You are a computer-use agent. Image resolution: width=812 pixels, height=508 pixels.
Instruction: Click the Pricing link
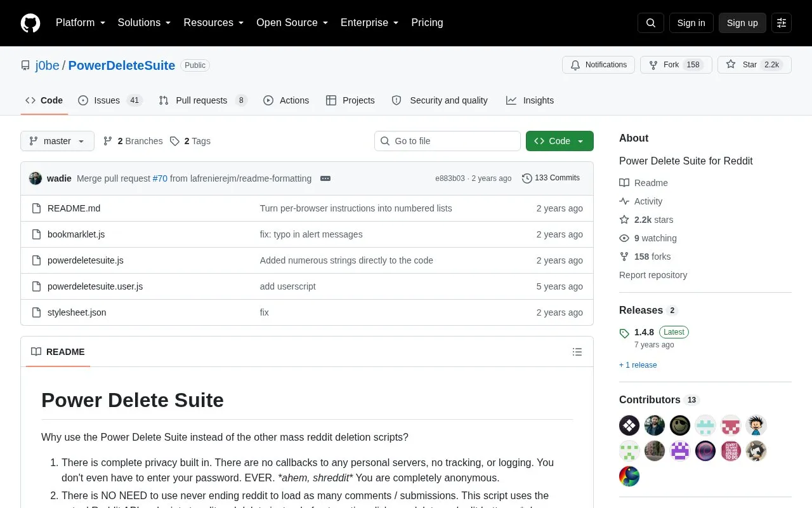(427, 23)
